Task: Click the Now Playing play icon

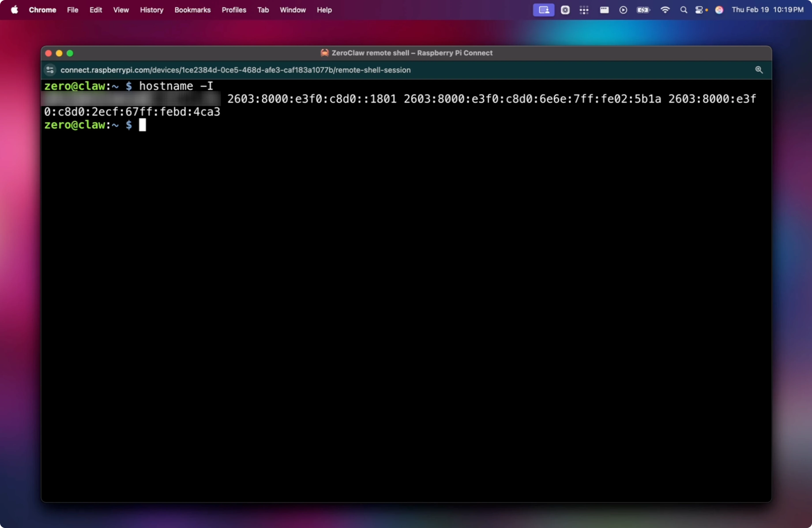Action: tap(623, 10)
